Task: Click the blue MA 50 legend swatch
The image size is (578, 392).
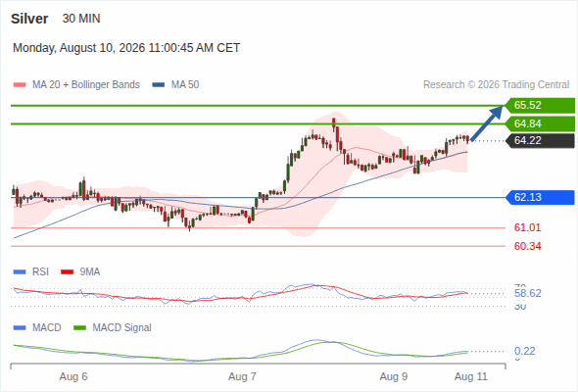Action: click(158, 85)
